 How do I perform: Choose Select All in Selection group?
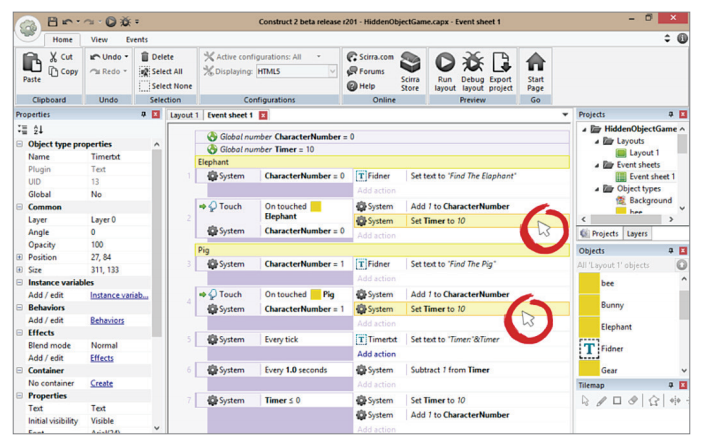161,71
